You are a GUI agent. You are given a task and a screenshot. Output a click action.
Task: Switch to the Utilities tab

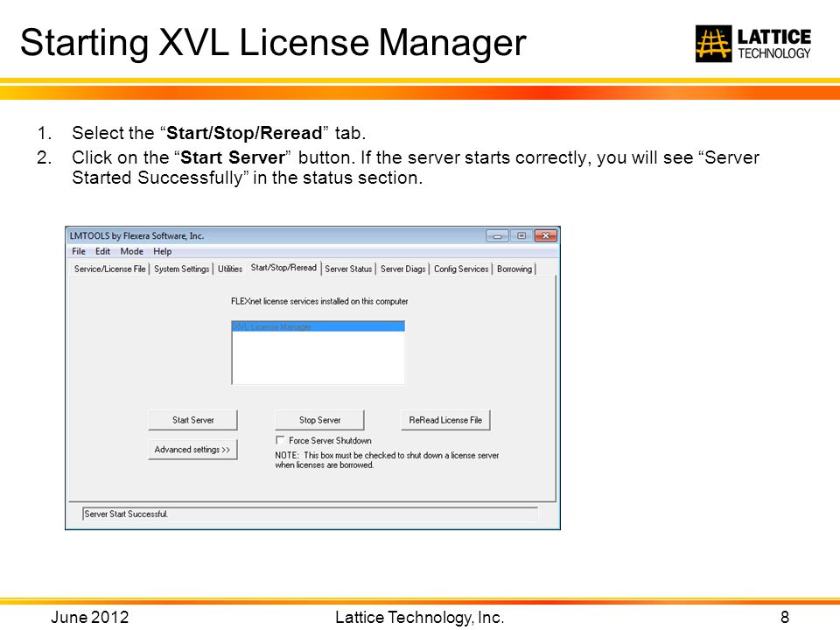point(230,269)
